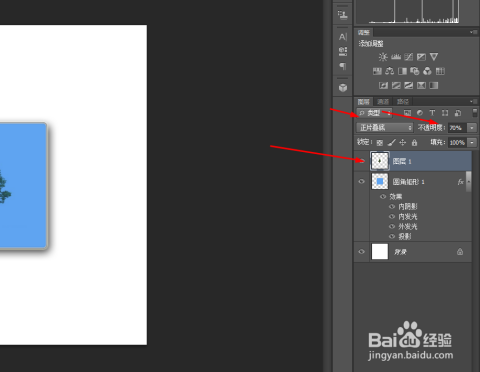Add a Curves adjustment layer
480x372 pixels.
tap(409, 57)
